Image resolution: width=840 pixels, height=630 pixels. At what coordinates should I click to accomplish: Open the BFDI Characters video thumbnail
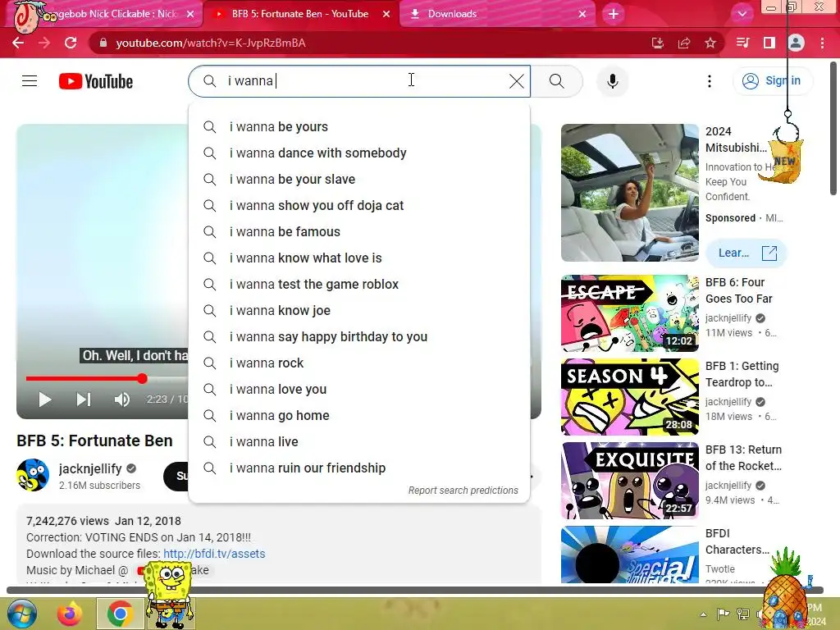coord(630,555)
